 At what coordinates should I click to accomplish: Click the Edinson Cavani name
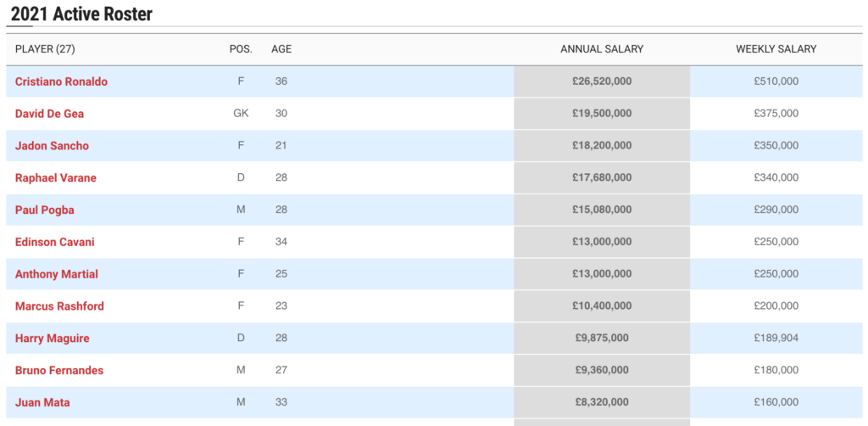[x=55, y=242]
